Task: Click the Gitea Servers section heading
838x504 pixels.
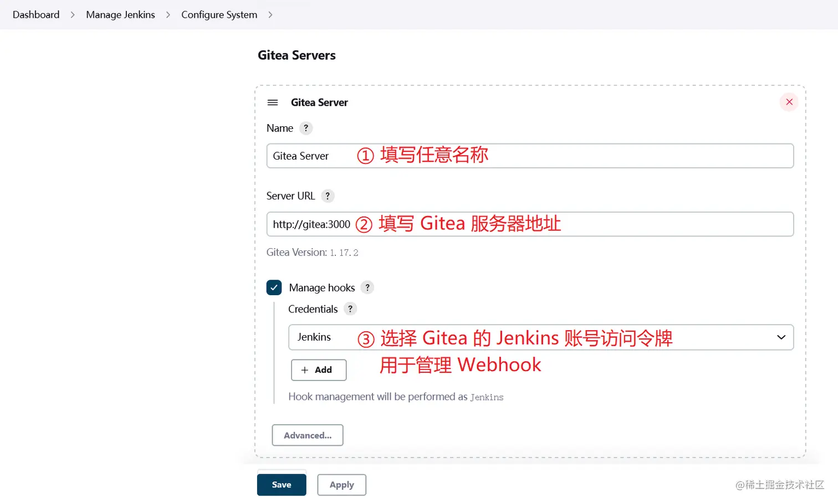Action: pyautogui.click(x=297, y=55)
